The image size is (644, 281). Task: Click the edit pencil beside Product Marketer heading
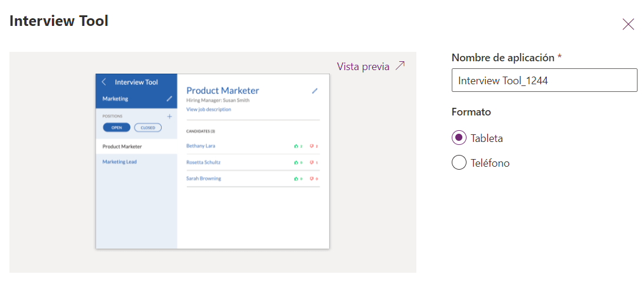click(x=314, y=91)
